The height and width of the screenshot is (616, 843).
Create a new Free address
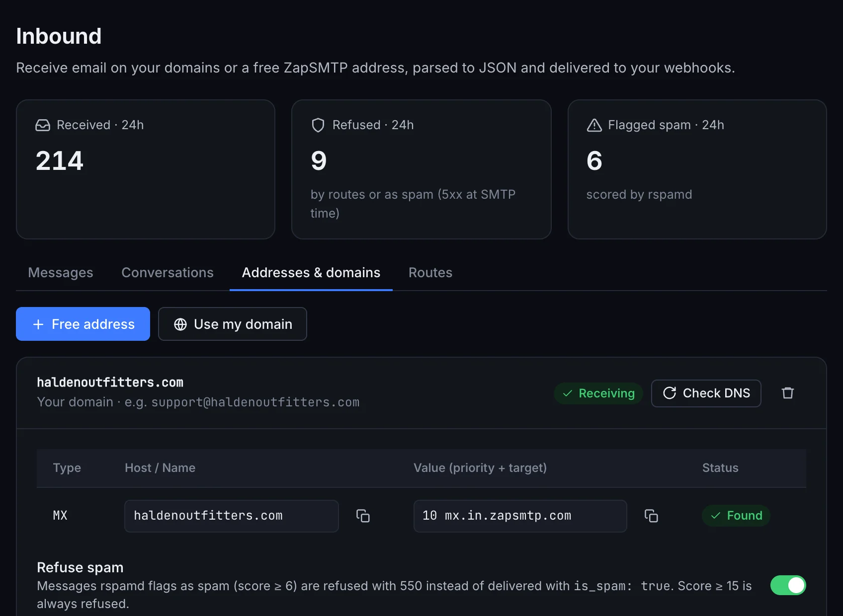[x=83, y=324]
